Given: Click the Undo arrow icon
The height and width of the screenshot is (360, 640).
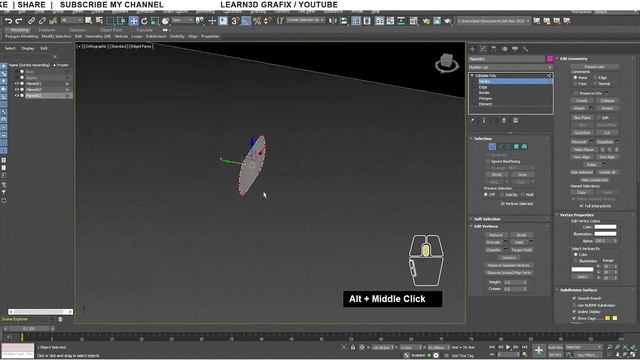Looking at the screenshot, I should [x=9, y=21].
